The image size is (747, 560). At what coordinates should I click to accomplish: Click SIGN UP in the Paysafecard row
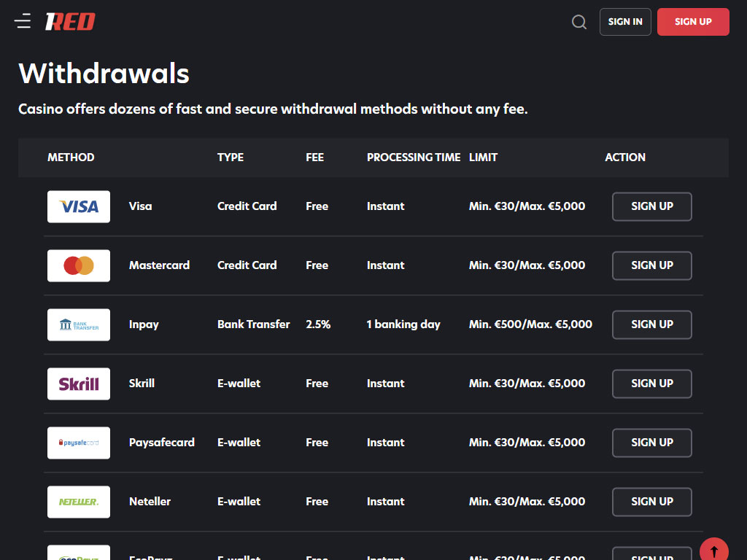point(651,443)
